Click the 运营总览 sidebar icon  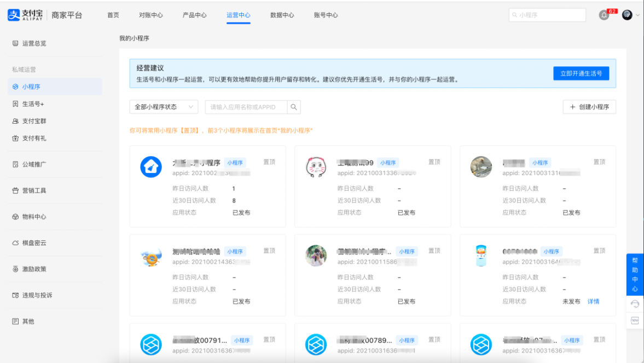tap(15, 43)
